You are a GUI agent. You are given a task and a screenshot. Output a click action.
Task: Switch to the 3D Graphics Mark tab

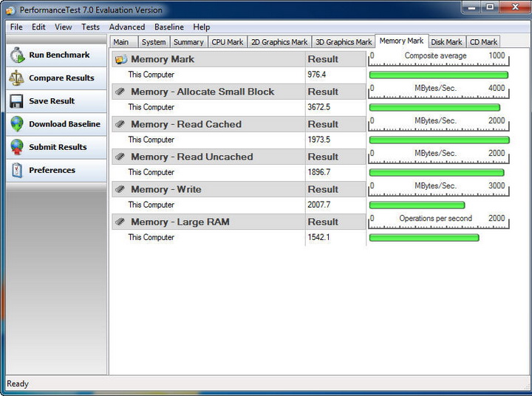[344, 42]
